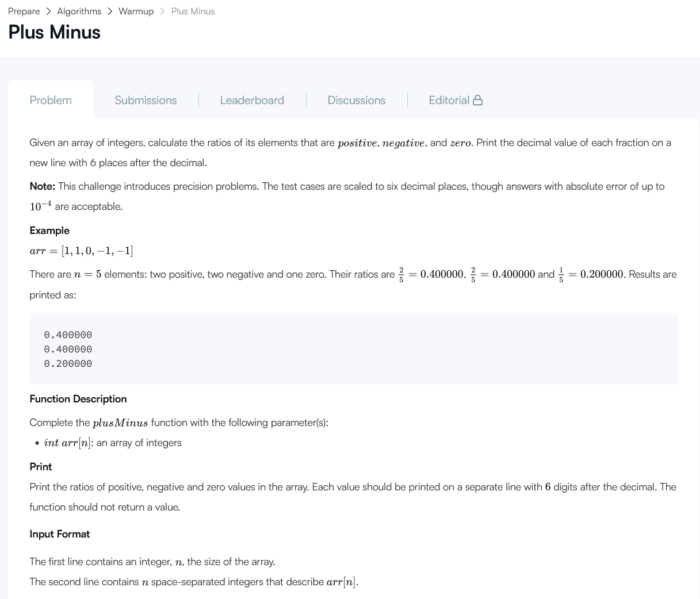This screenshot has height=599, width=700.
Task: Open the Leaderboard tab
Action: (x=252, y=100)
